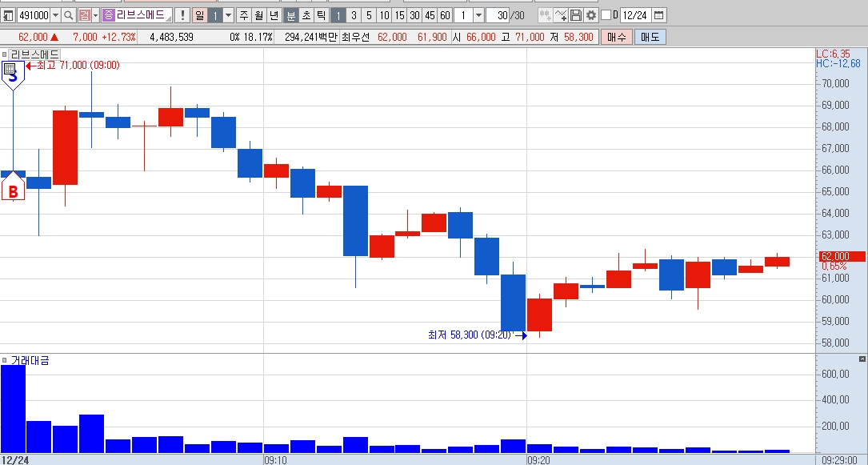Viewport: 868px width, 465px height.
Task: Enable the D date checkbox
Action: point(606,15)
